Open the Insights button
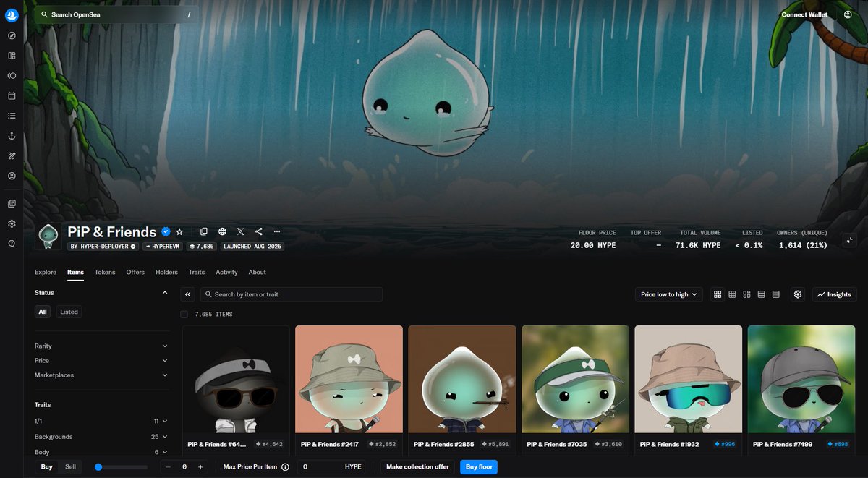Image resolution: width=868 pixels, height=478 pixels. click(834, 294)
